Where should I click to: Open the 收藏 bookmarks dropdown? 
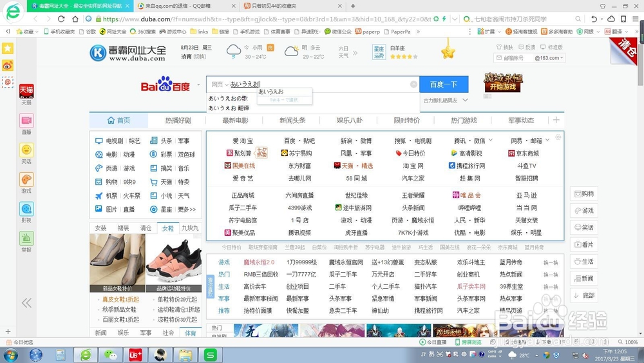(x=26, y=32)
